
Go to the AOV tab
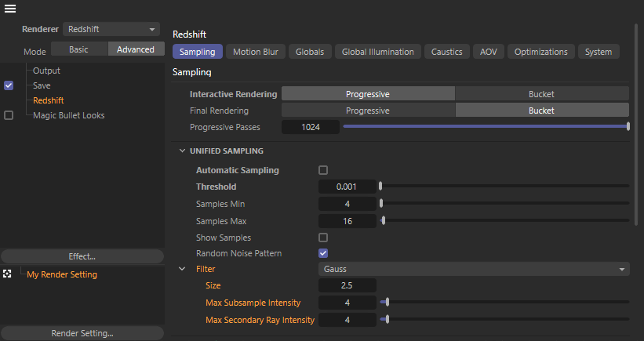pos(488,52)
